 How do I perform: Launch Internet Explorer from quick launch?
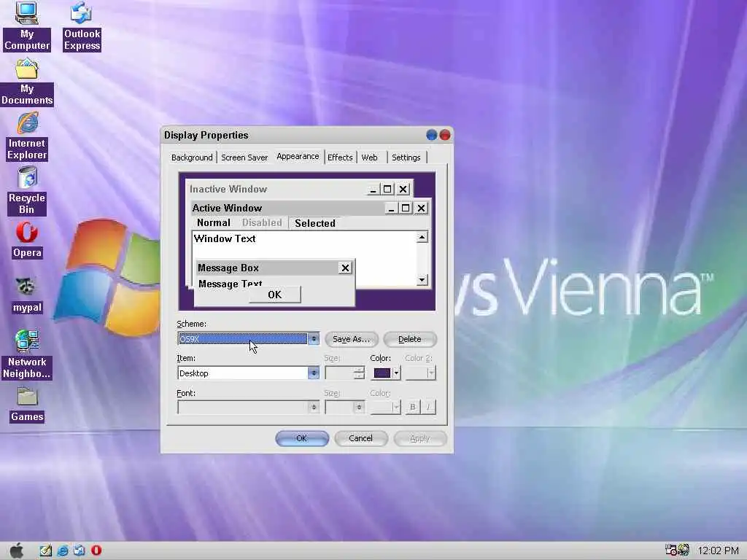(63, 551)
